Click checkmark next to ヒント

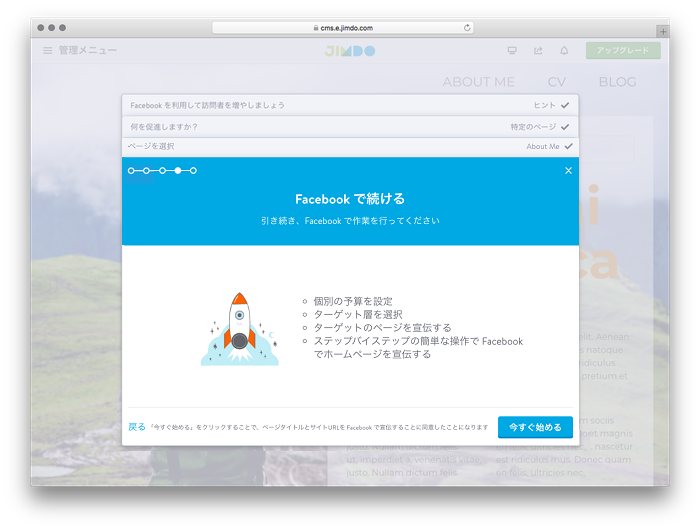coord(565,105)
